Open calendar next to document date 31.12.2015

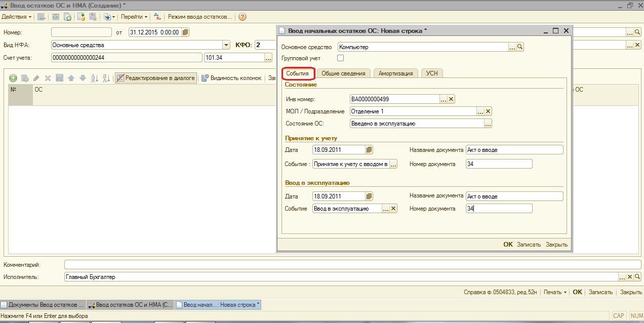pyautogui.click(x=185, y=32)
